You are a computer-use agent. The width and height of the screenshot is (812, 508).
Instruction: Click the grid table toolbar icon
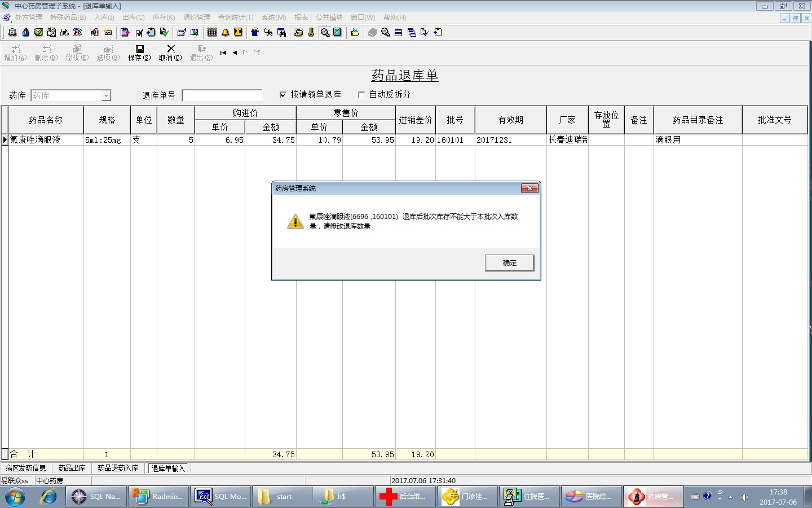(x=212, y=32)
